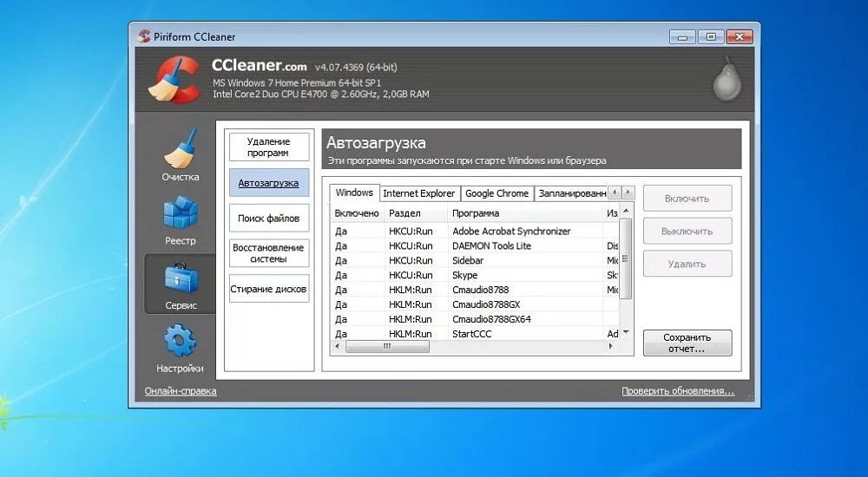This screenshot has height=477, width=868.
Task: Close the CCleaner window
Action: pos(739,37)
